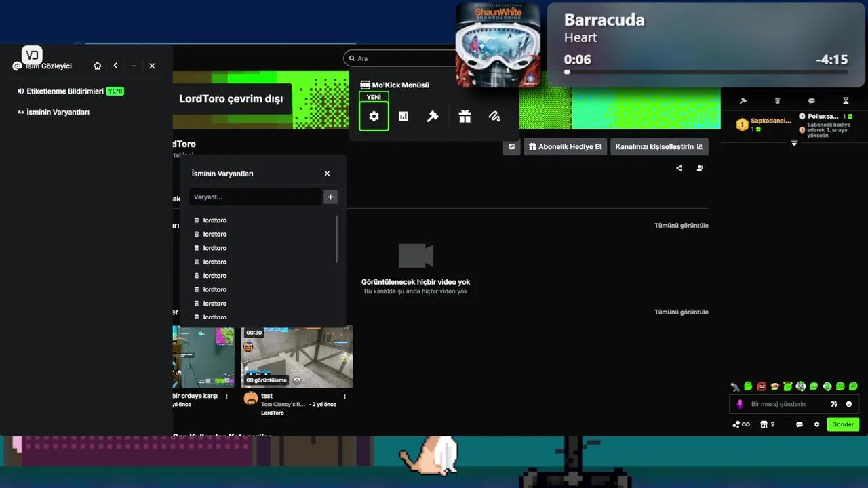Click the purple microphone icon in chat input
868x488 pixels.
pyautogui.click(x=740, y=404)
